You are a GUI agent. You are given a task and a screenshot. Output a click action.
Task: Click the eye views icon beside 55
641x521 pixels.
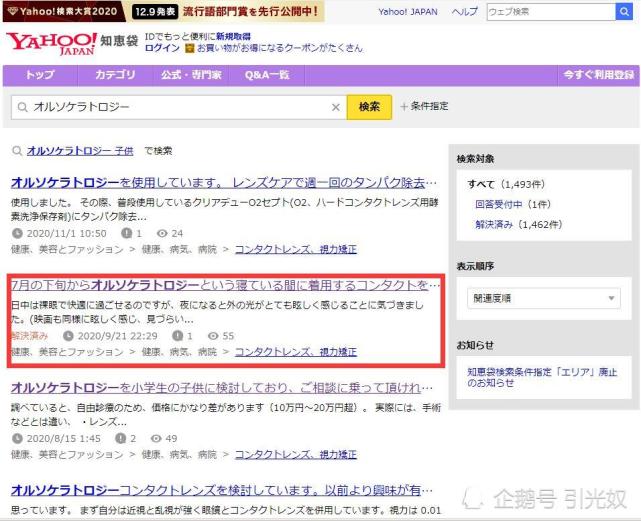coord(213,336)
